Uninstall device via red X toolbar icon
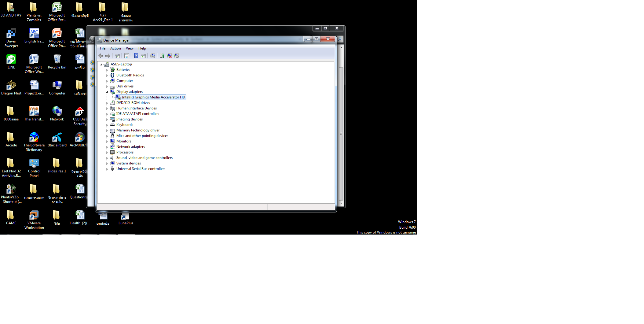This screenshot has width=644, height=324. click(x=169, y=56)
